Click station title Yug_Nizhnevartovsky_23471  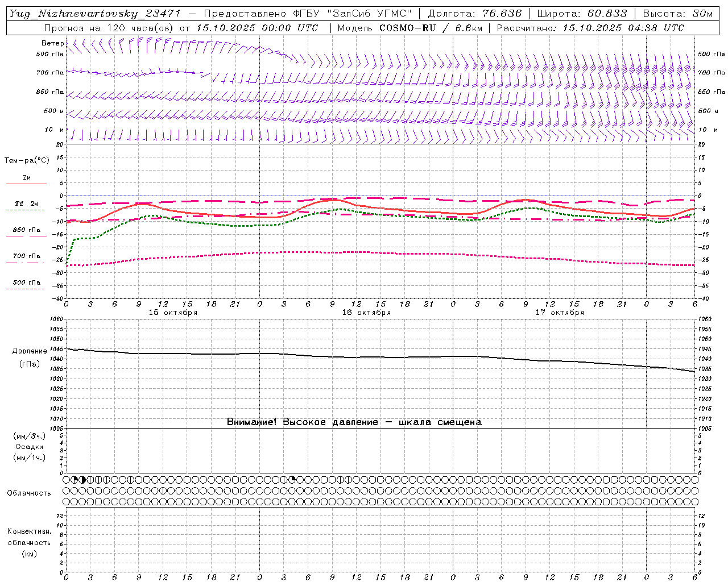tap(96, 14)
